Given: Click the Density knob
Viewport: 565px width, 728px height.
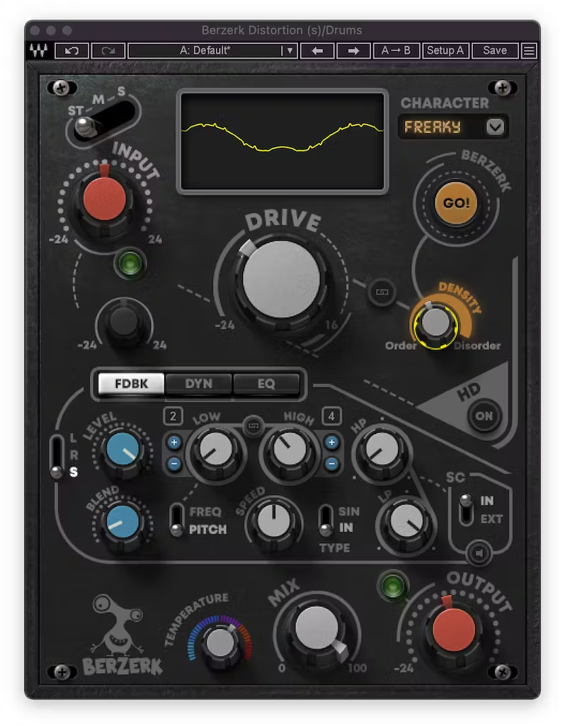Looking at the screenshot, I should pos(435,323).
